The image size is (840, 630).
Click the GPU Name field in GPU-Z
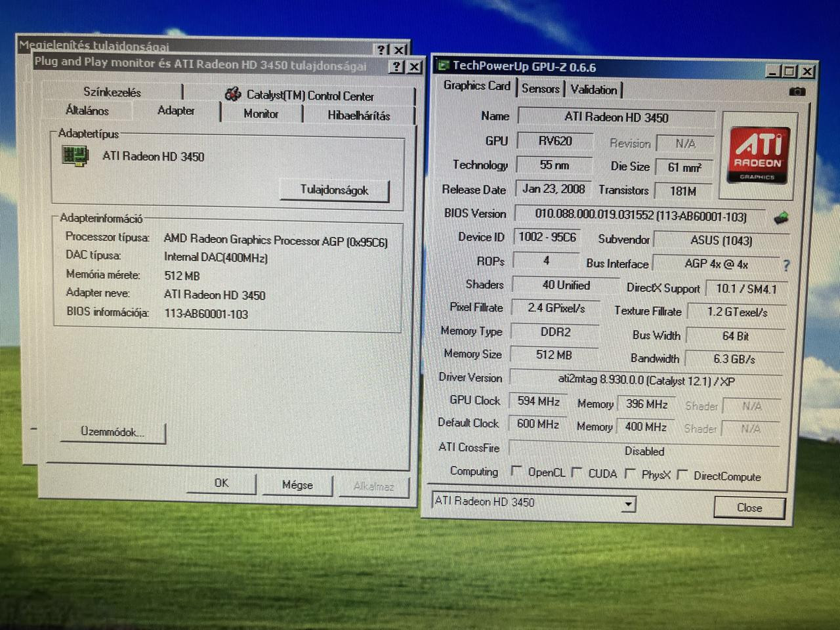click(616, 117)
